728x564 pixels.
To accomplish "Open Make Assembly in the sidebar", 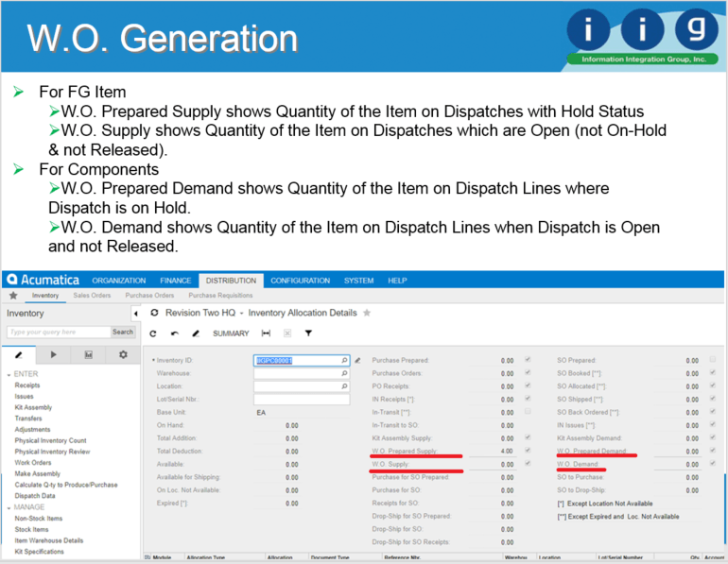I will tap(38, 474).
